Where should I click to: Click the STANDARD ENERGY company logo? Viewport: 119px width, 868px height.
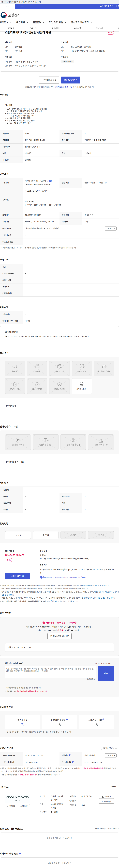coord(17,799)
